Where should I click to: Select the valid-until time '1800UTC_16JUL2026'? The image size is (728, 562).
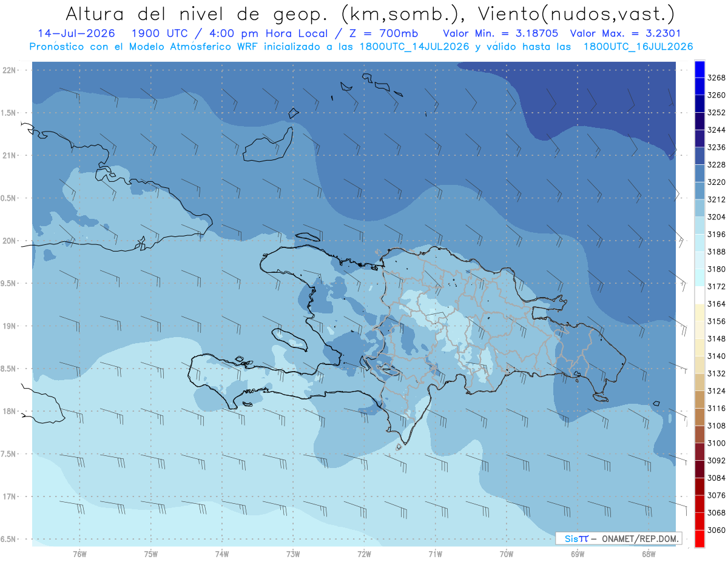tap(638, 47)
